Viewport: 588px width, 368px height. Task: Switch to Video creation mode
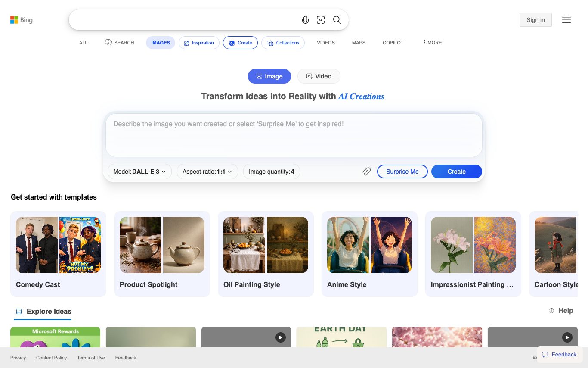tap(319, 76)
